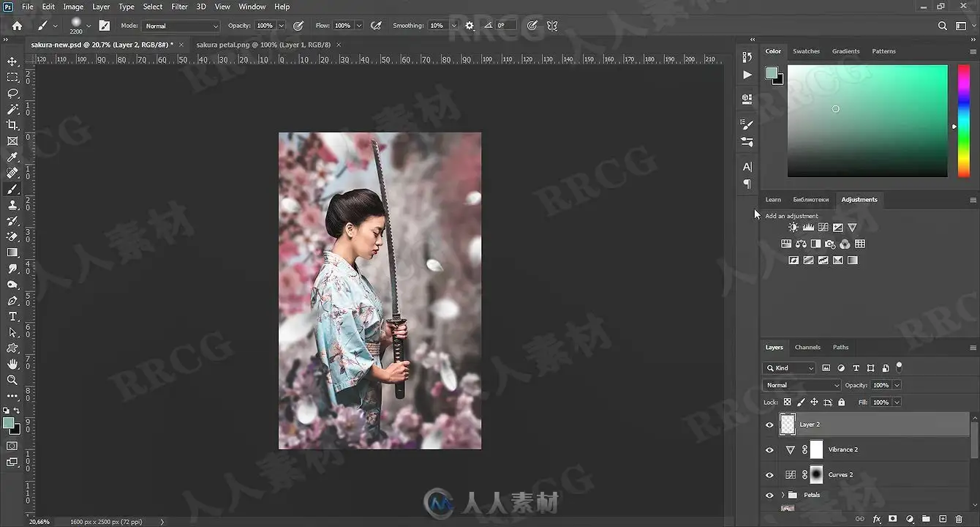Screen dimensions: 980x527
Task: Hide the Curves 2 layer
Action: [x=769, y=475]
